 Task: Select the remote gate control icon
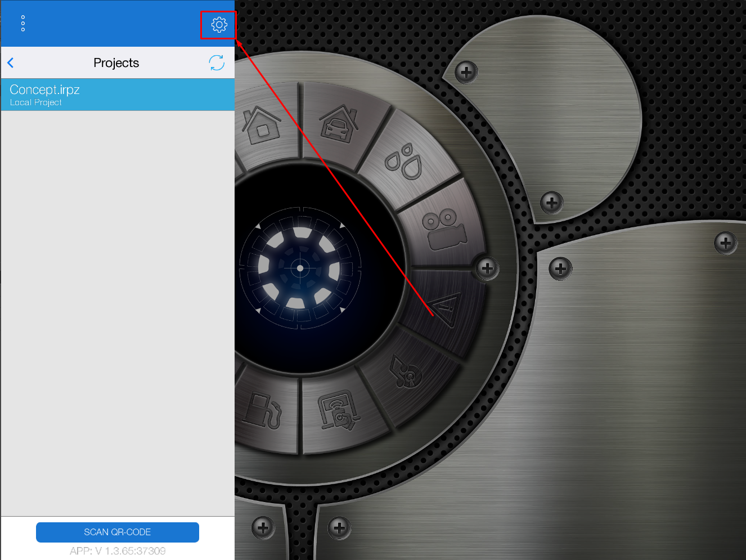tap(338, 412)
